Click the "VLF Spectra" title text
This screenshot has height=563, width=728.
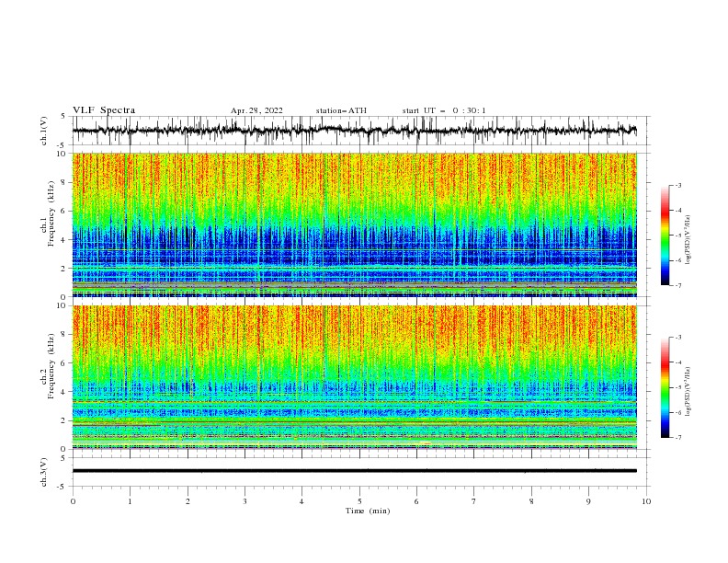click(104, 110)
